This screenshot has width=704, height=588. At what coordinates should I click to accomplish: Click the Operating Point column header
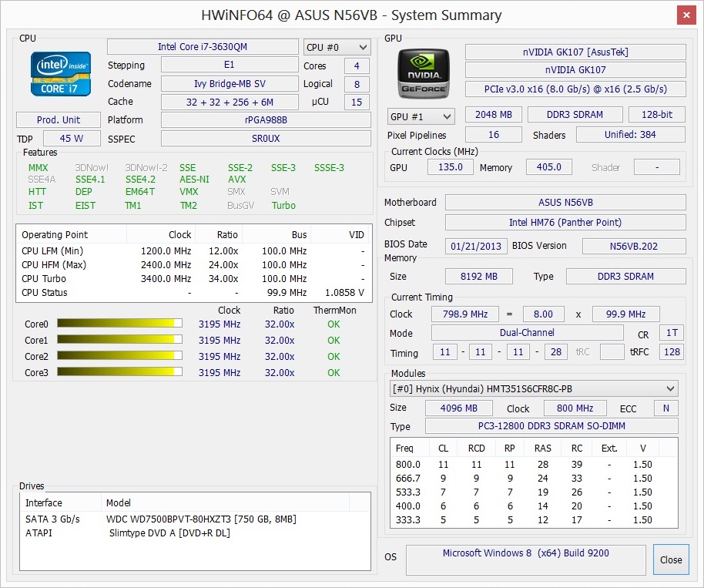coord(72,234)
